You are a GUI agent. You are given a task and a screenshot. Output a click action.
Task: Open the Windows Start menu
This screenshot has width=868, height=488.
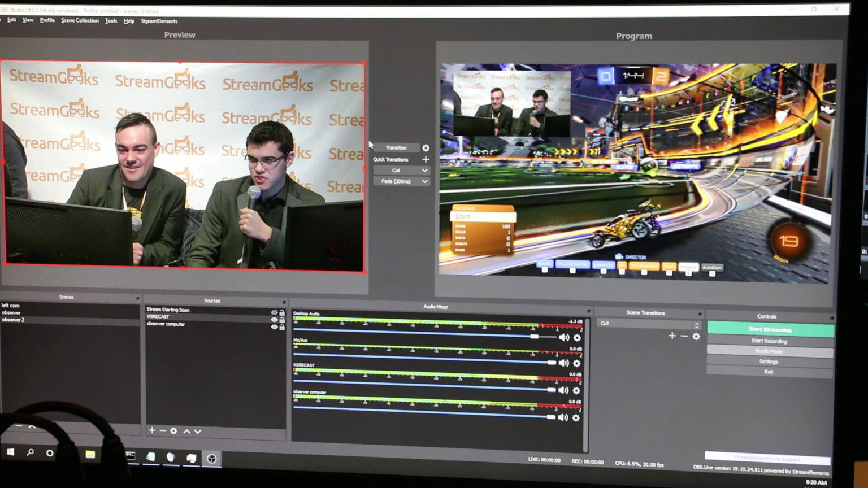(x=11, y=452)
